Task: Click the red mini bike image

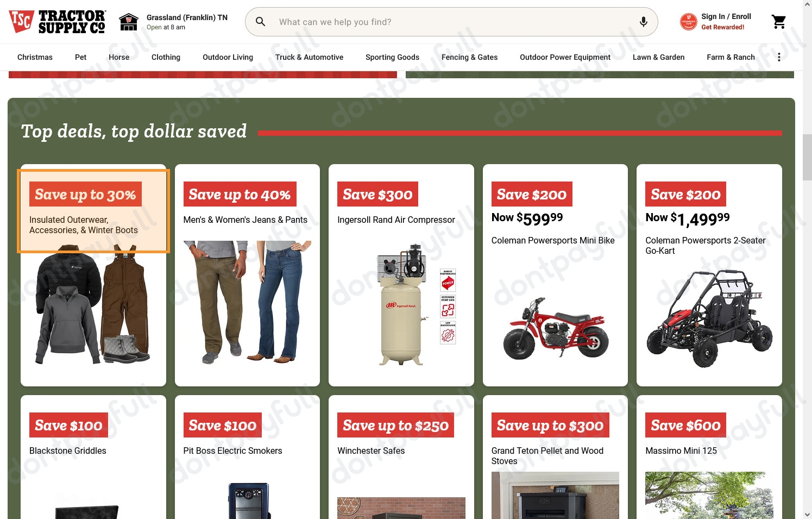Action: (x=555, y=328)
